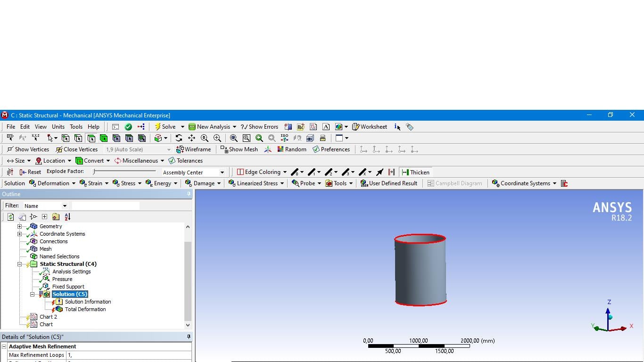Click the Rotate view tool icon
The width and height of the screenshot is (644, 362).
pyautogui.click(x=179, y=138)
